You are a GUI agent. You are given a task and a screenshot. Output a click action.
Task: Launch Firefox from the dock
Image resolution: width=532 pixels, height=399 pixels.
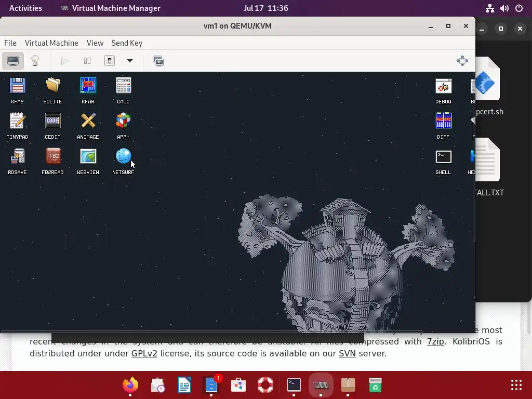click(130, 385)
